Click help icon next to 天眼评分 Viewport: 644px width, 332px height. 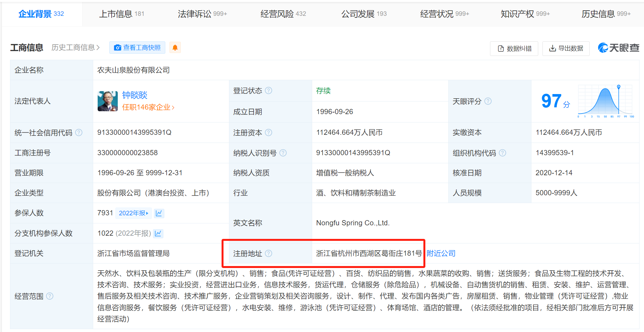point(488,101)
